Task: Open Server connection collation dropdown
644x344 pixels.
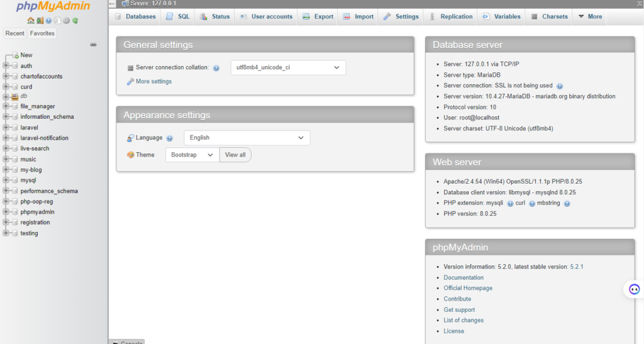Action: tap(288, 68)
